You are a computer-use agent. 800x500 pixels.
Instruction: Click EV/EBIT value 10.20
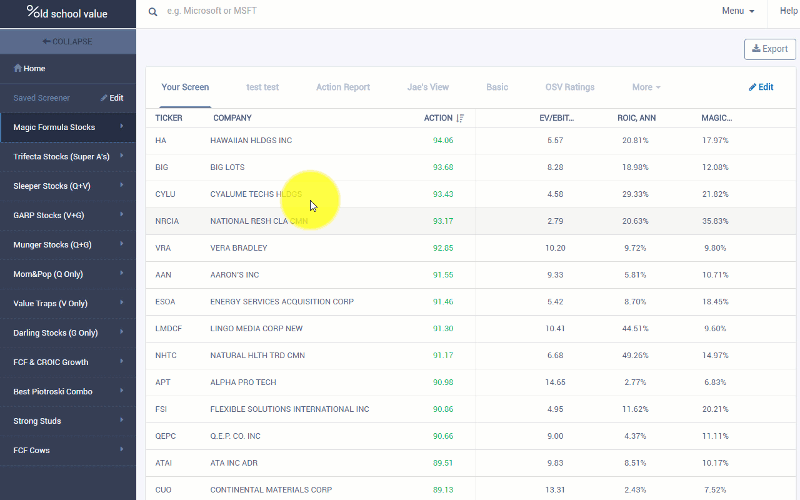click(555, 248)
